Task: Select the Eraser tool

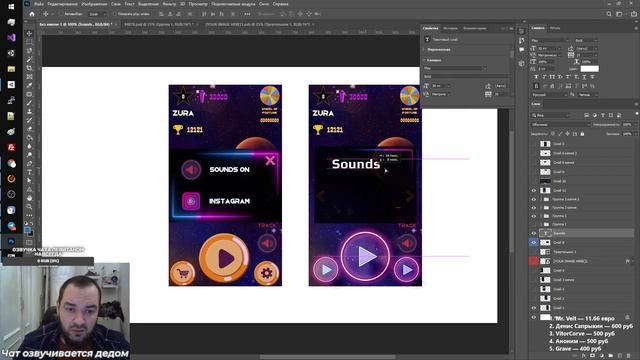Action: (x=29, y=129)
